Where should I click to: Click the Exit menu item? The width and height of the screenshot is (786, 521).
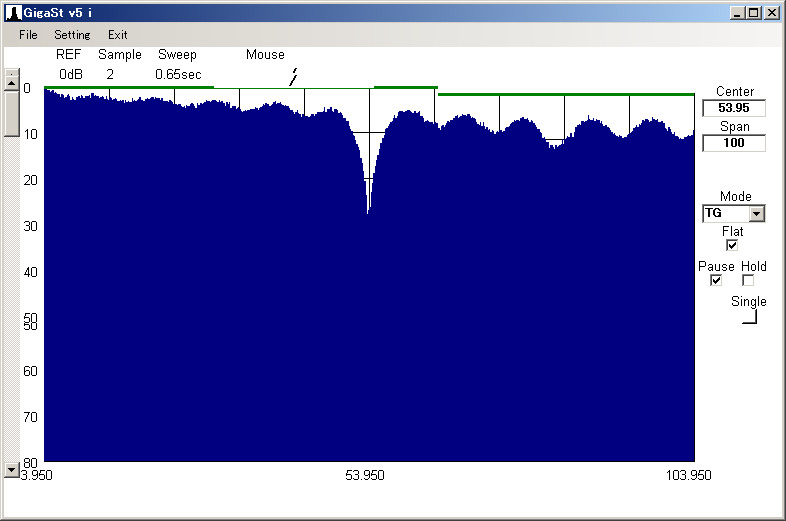tap(118, 34)
